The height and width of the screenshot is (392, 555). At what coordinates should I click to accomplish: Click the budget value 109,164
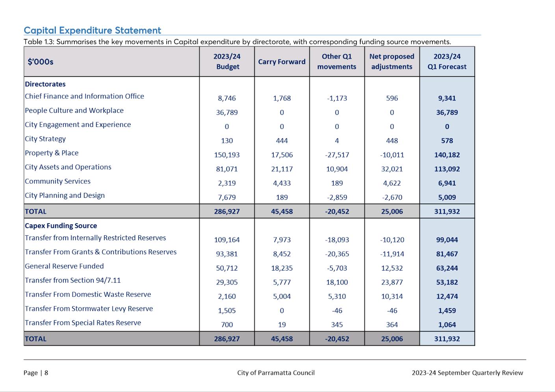[227, 240]
